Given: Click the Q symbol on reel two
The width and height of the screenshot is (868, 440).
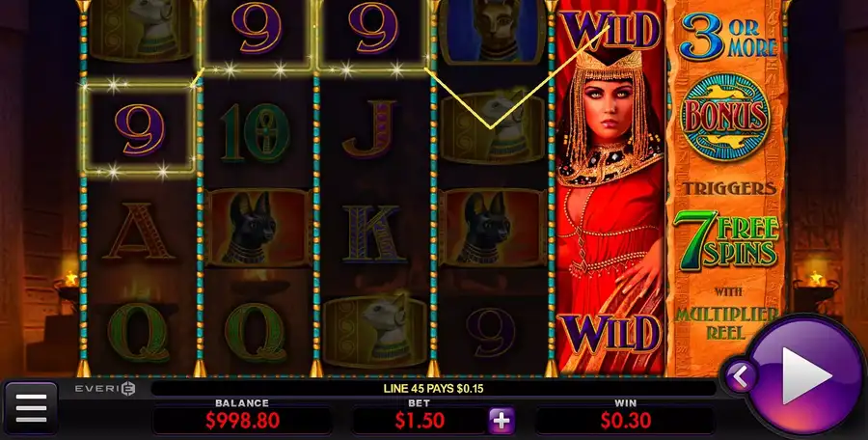Looking at the screenshot, I should coord(256,333).
